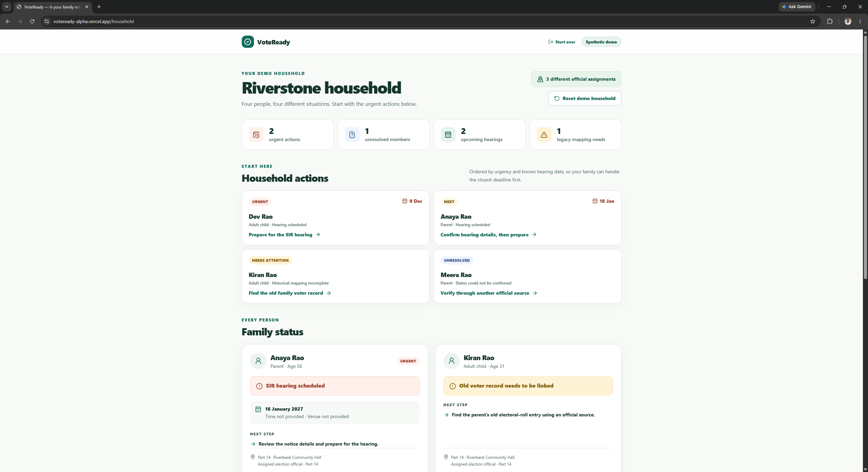Click the NEXT tag on Anaya Rao card

(449, 202)
